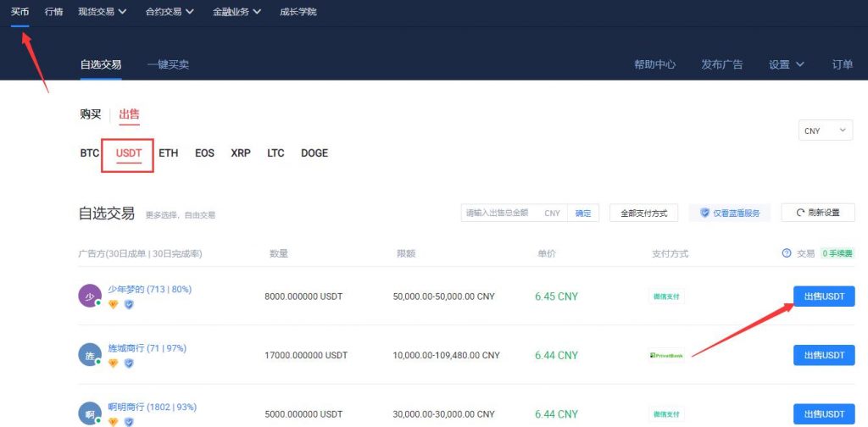
Task: Click the 单价 column header
Action: point(547,254)
